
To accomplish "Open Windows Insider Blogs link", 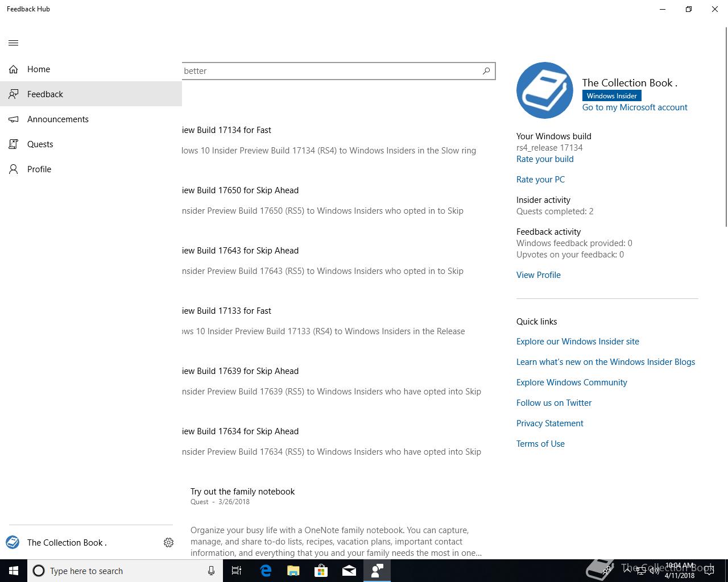I will [606, 362].
